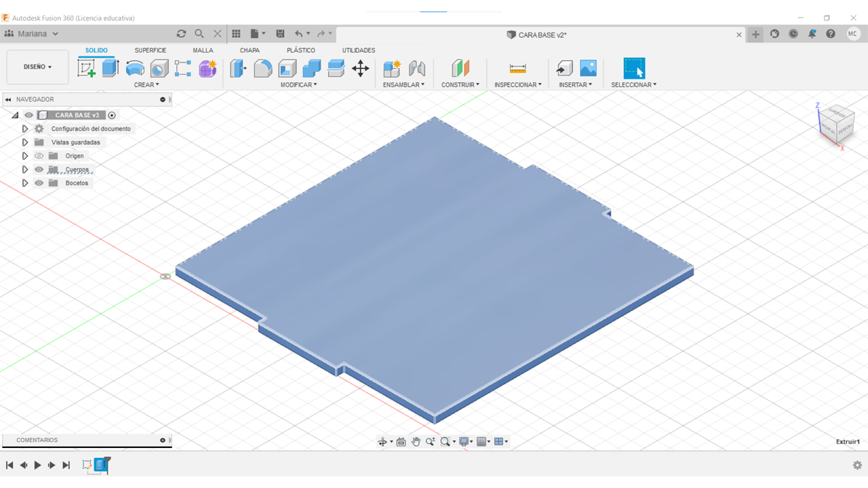Toggle the COMENTARIOS panel pin dot
This screenshot has height=488, width=868.
point(163,441)
